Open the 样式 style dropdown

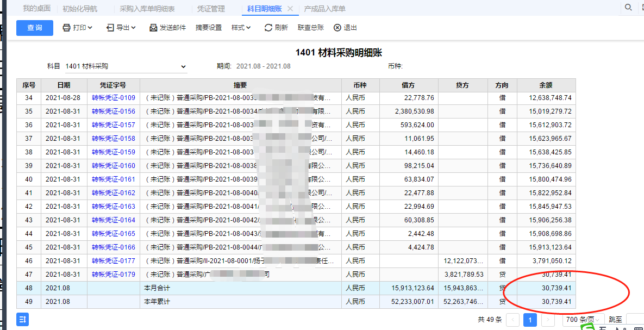coord(241,28)
